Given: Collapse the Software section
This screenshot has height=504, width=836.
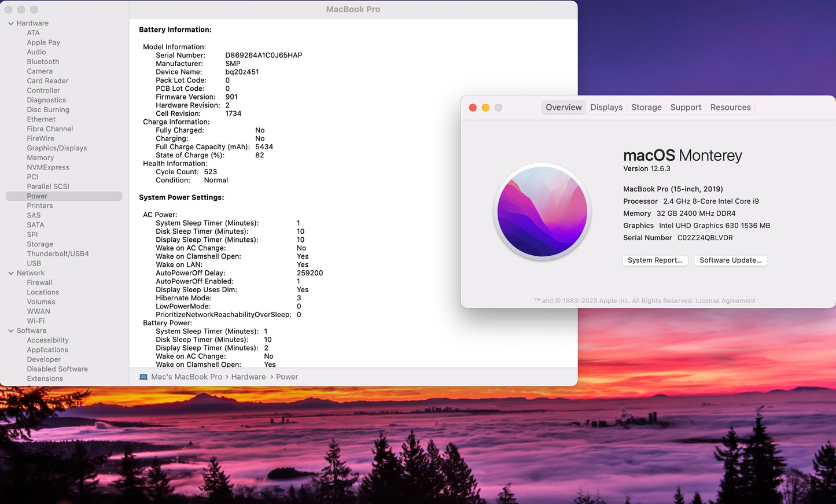Looking at the screenshot, I should pos(10,330).
